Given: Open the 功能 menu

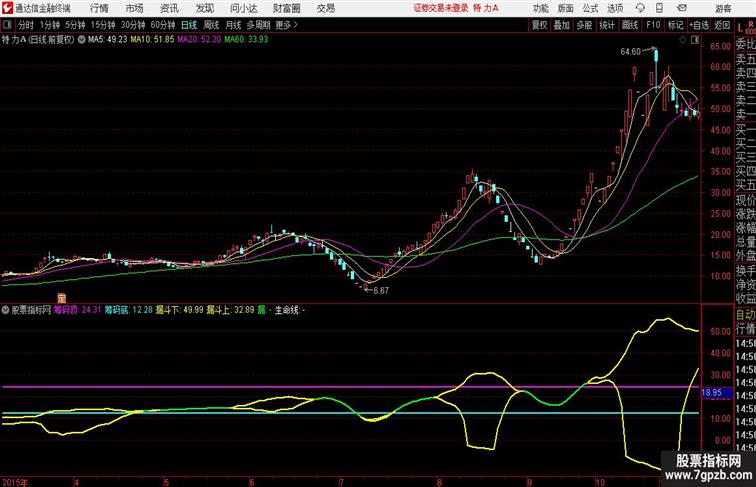Looking at the screenshot, I should pos(540,8).
